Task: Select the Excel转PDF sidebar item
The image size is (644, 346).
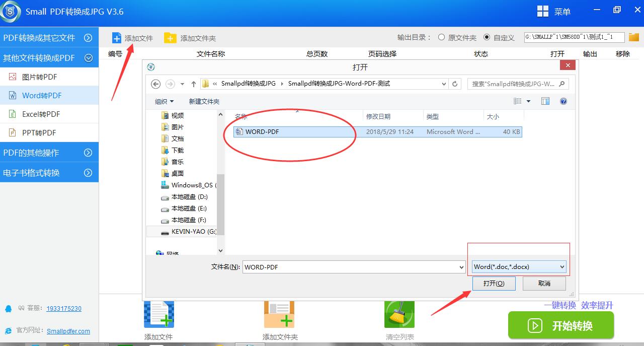Action: [x=49, y=114]
